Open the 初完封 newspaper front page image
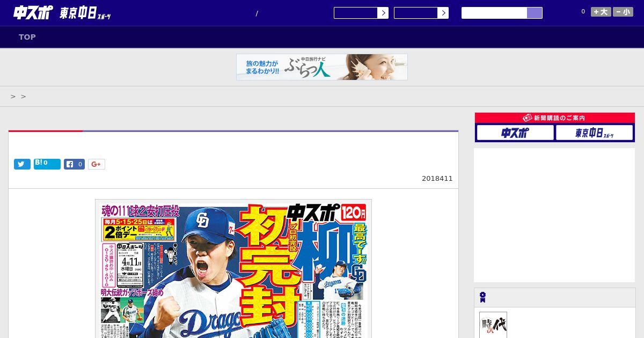 (x=233, y=269)
